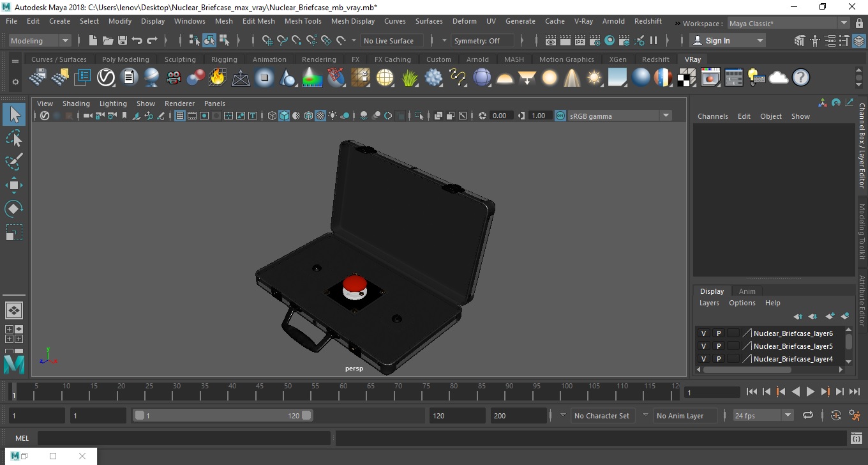Open V-Ray cloud submit icon
Screen dimensions: 868x465
click(x=779, y=77)
